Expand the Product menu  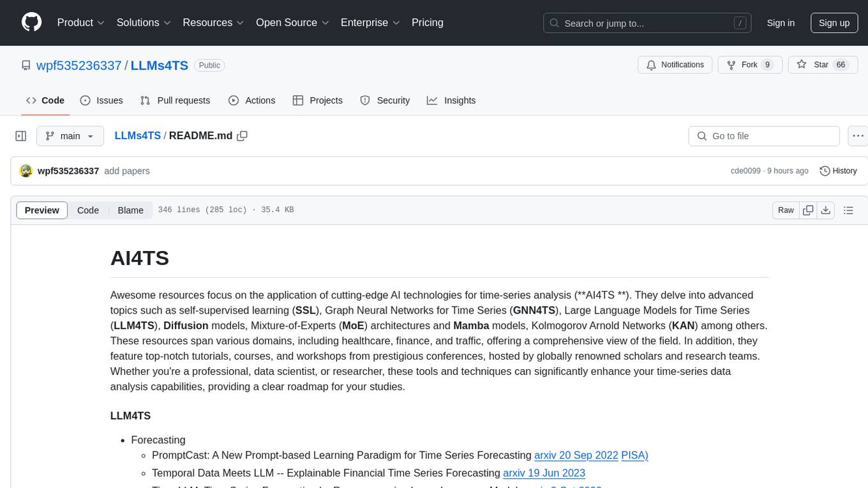(x=81, y=22)
